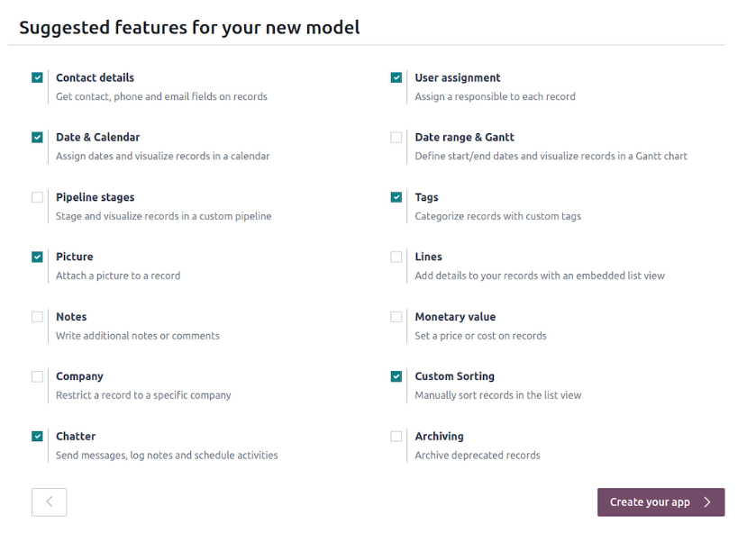Check the Monetary value checkbox
This screenshot has width=756, height=533.
tap(396, 316)
